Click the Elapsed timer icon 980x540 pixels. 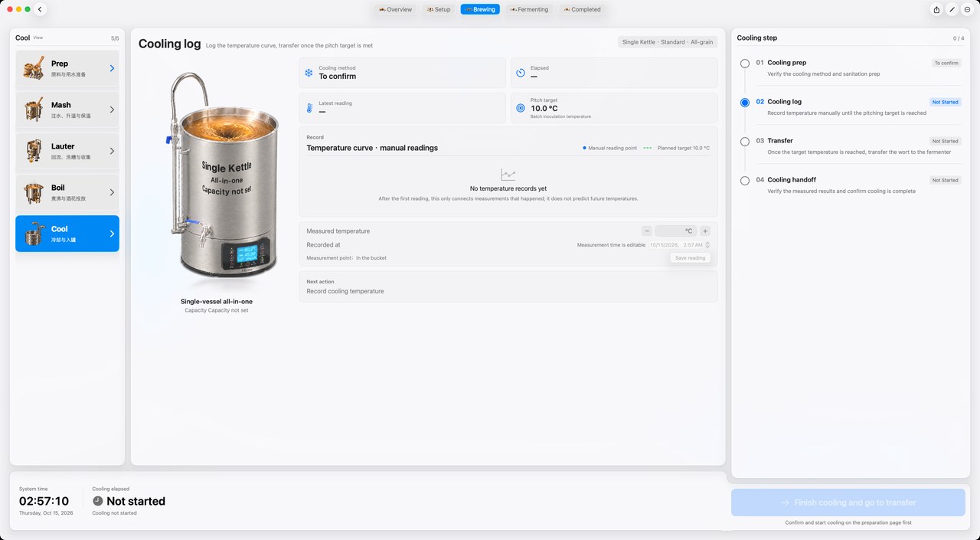[521, 73]
